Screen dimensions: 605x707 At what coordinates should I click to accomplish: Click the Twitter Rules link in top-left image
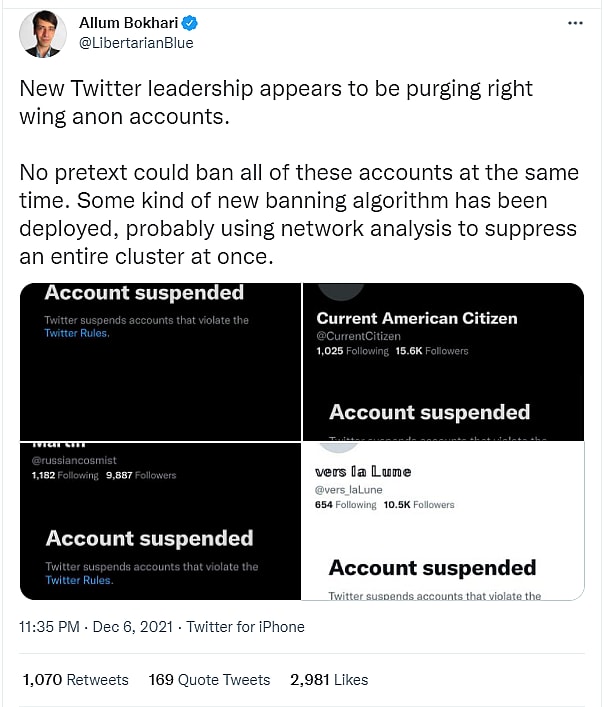77,333
